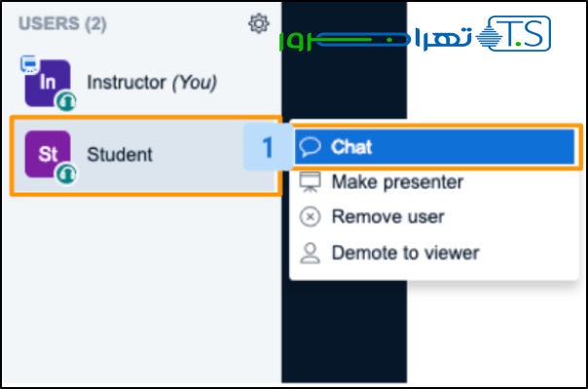Select the Student name in users list
This screenshot has height=389, width=588.
[120, 154]
